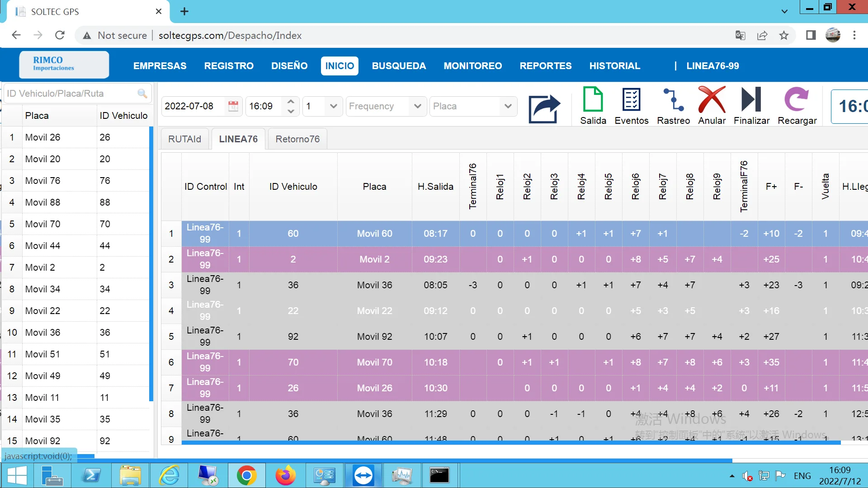The width and height of the screenshot is (868, 488).
Task: Open the dropdown showing value 1
Action: coord(333,106)
